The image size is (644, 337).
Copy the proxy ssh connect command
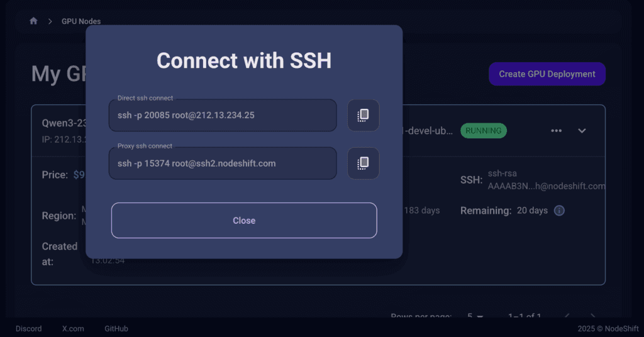[363, 163]
